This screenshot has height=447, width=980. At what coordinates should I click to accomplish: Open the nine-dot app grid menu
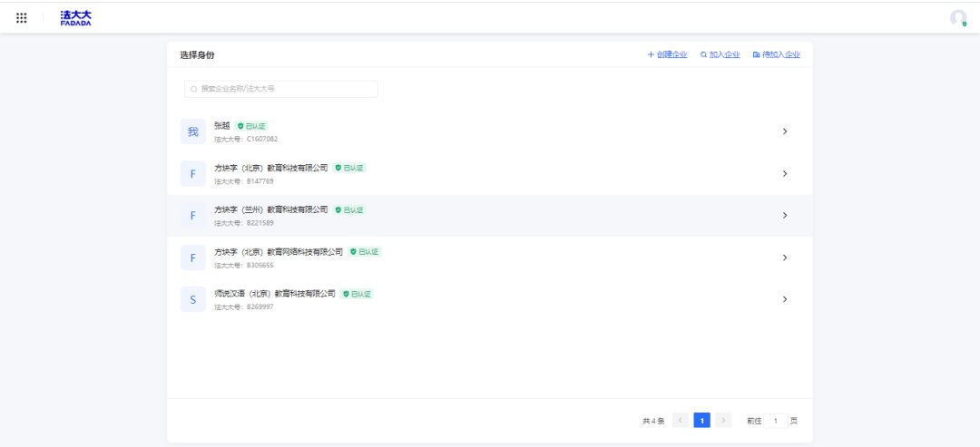(21, 18)
